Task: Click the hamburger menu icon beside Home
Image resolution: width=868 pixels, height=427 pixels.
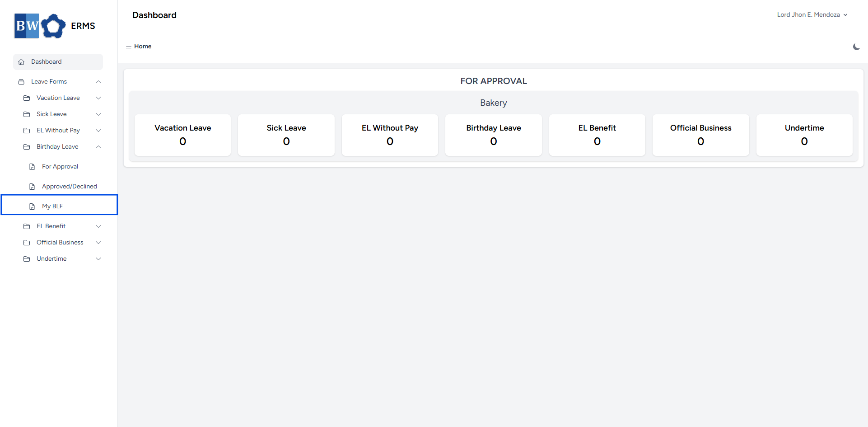Action: (x=128, y=47)
